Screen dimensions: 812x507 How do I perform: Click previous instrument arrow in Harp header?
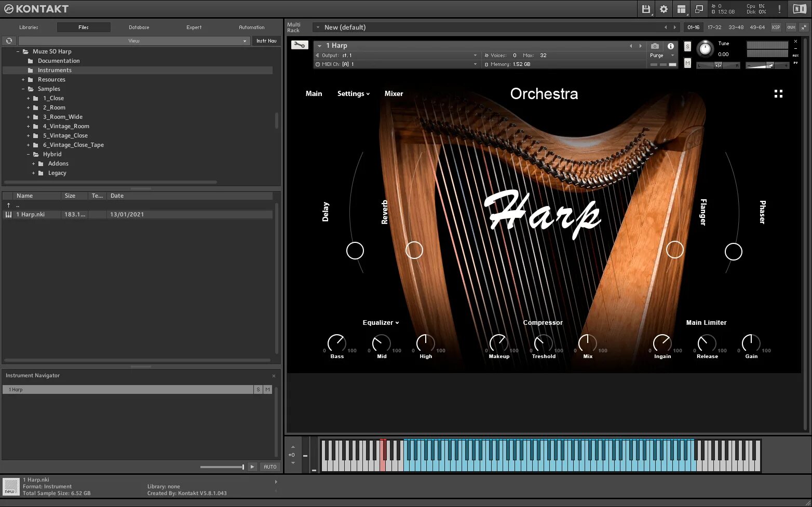coord(631,46)
